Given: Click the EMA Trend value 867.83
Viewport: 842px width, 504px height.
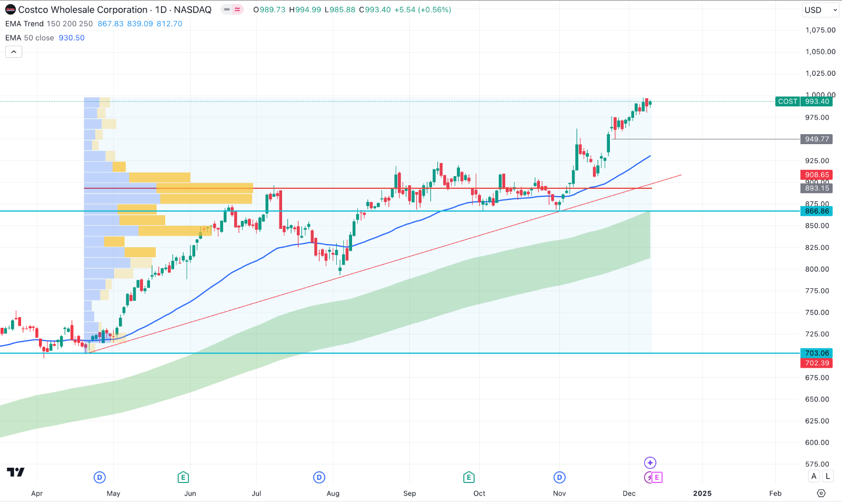Looking at the screenshot, I should (111, 24).
